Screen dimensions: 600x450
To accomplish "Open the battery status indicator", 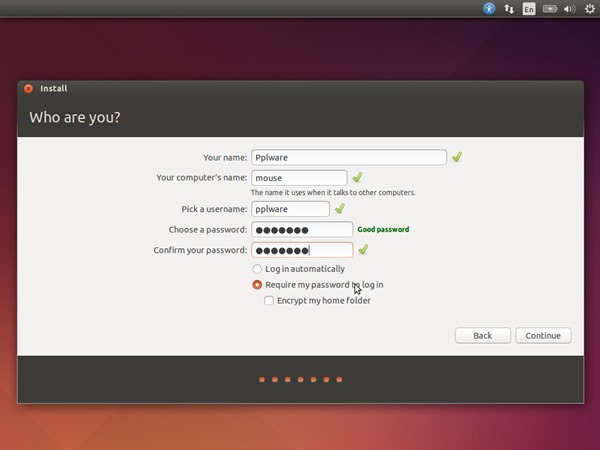I will pos(549,9).
